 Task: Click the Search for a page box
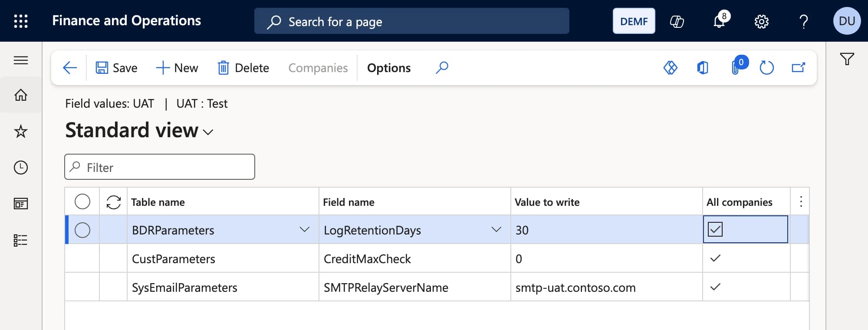pyautogui.click(x=411, y=21)
